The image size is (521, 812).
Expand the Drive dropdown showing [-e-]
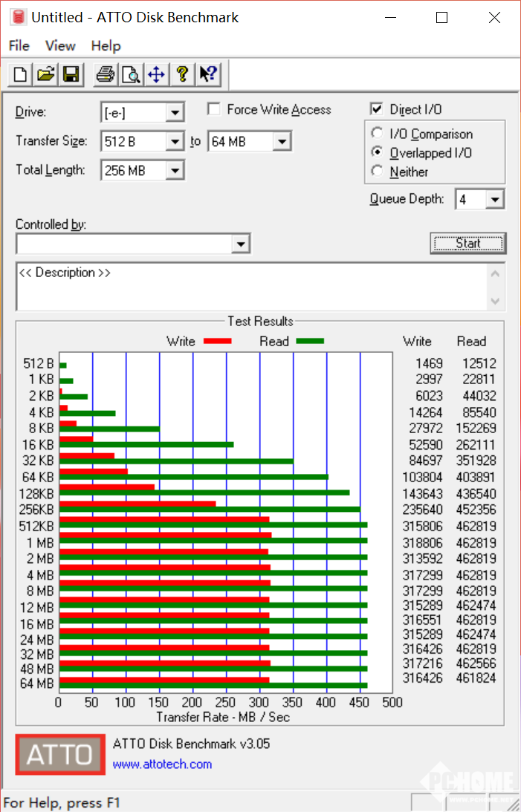click(175, 113)
